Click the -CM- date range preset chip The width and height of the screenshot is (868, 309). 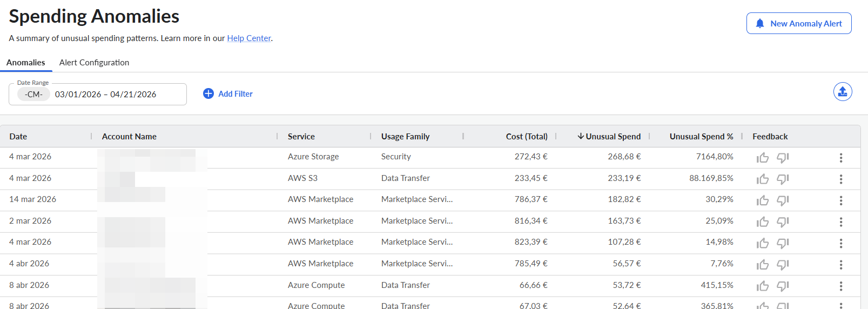click(x=33, y=94)
